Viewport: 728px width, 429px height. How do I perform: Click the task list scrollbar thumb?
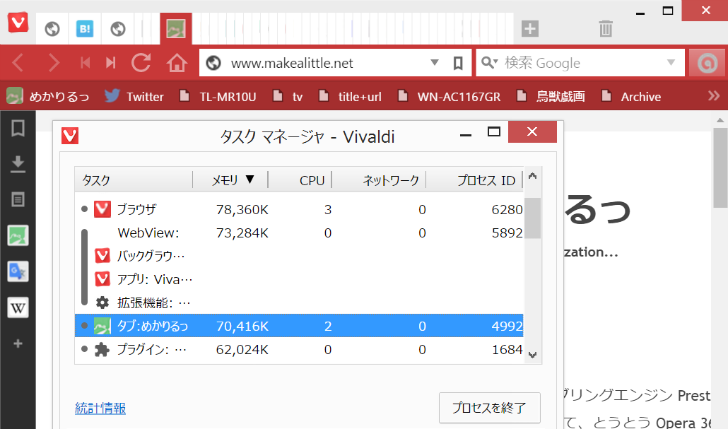pos(533,218)
